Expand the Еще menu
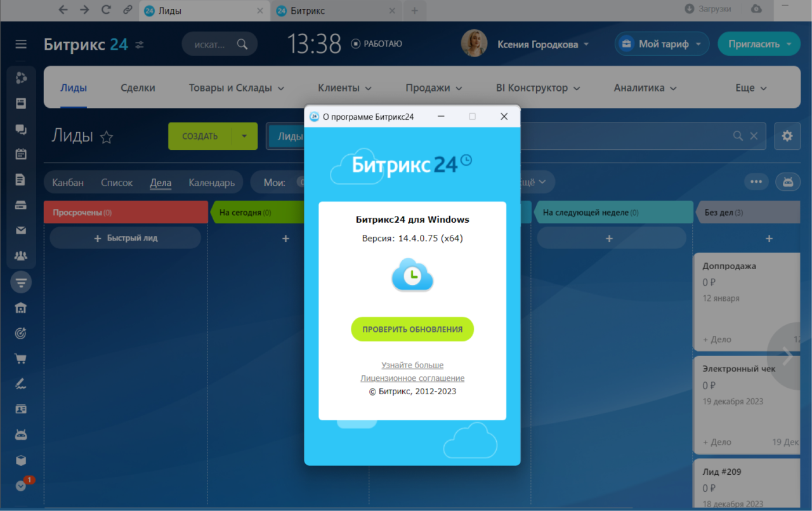Viewport: 812px width, 511px height. click(751, 88)
